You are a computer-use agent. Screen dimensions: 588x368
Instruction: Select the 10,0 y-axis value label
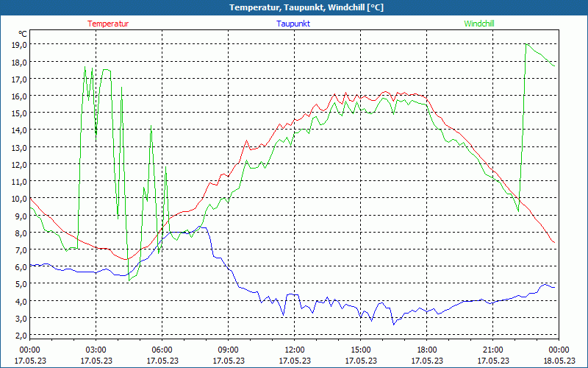point(19,199)
